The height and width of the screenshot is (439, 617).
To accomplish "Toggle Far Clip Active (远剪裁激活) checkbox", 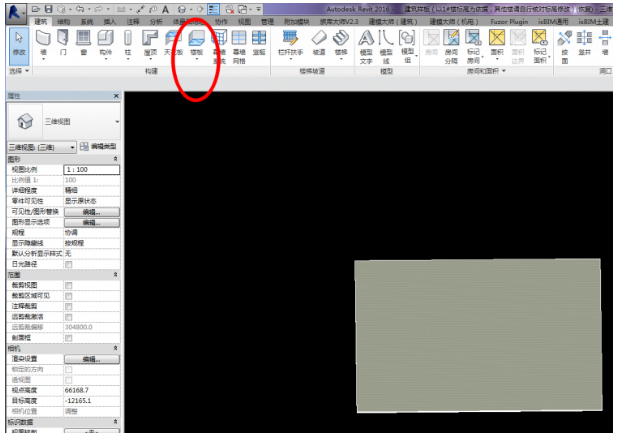I will click(69, 317).
